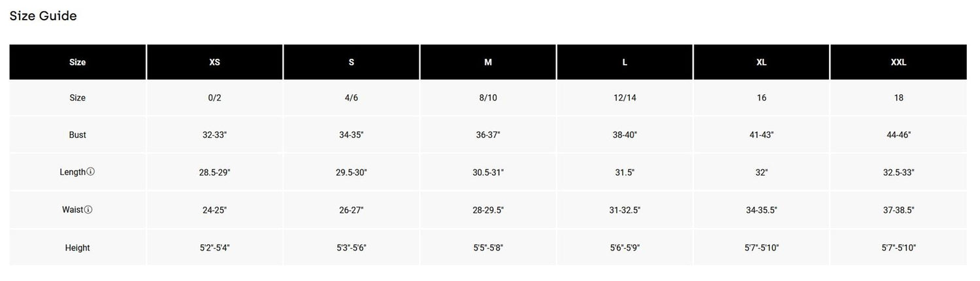
Task: Click the info icon beside Length
Action: click(91, 172)
